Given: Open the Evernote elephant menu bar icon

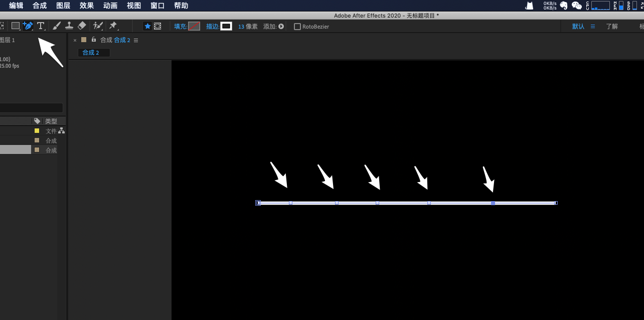Looking at the screenshot, I should click(564, 6).
